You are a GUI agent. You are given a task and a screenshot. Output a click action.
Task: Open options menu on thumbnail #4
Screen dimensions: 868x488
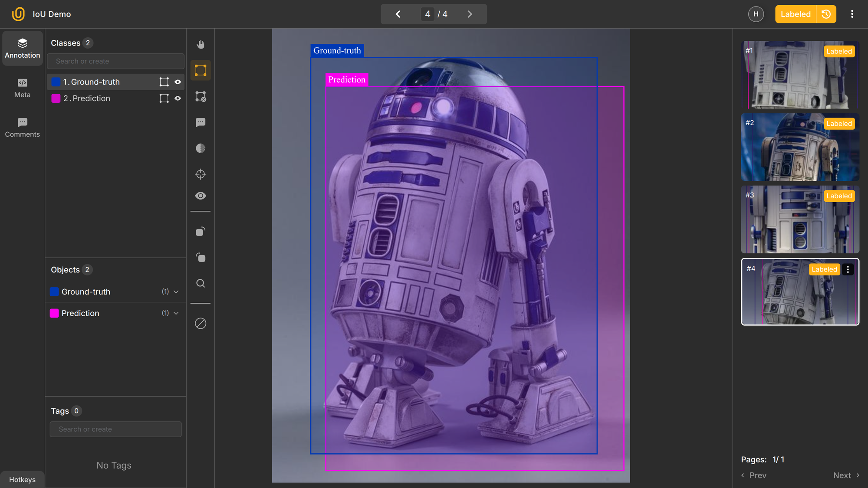(848, 269)
